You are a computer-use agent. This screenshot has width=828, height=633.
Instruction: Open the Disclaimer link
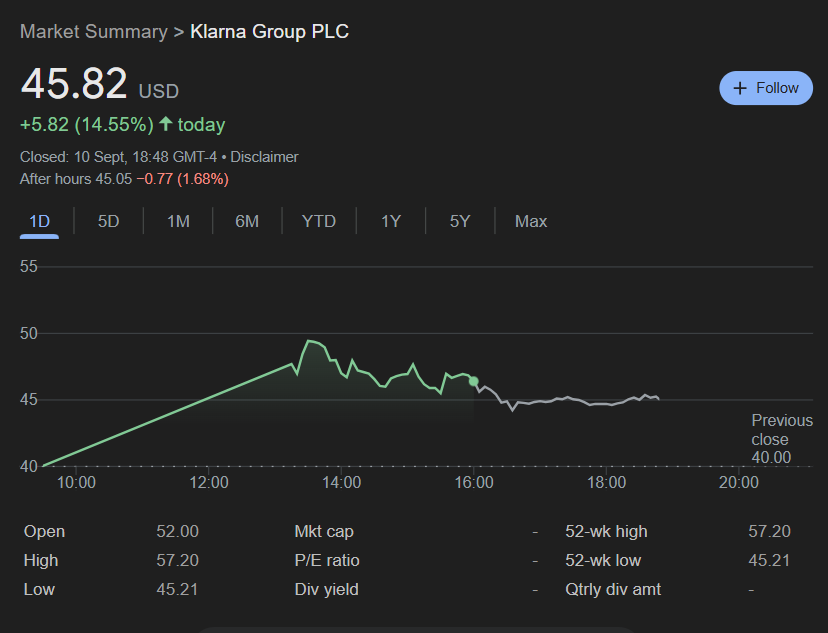point(264,157)
